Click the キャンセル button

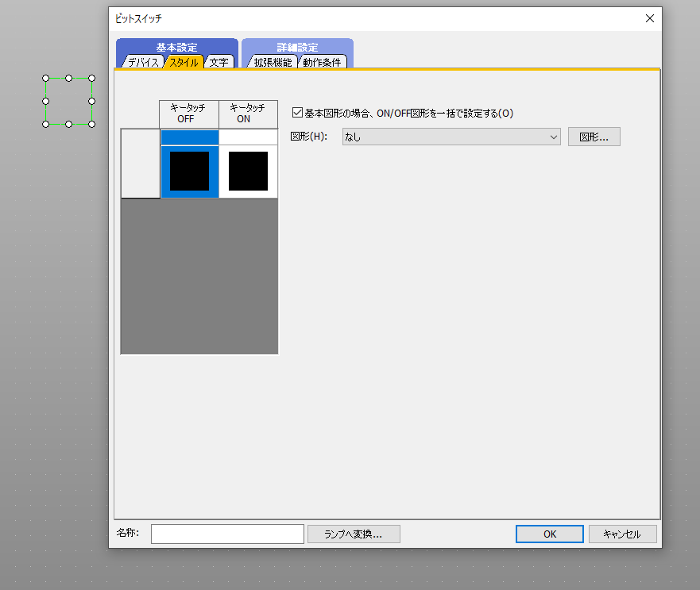[622, 534]
